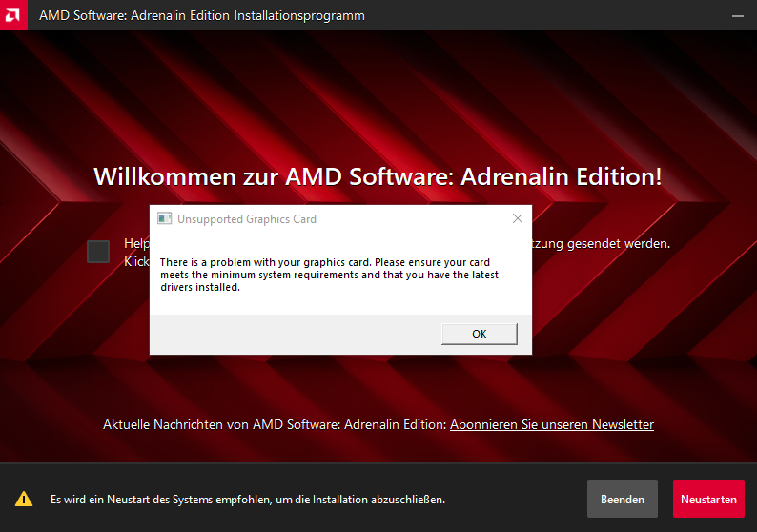The image size is (757, 532).
Task: Click the 'Aktuelle Nachrichten von AMD Software' text
Action: 275,424
